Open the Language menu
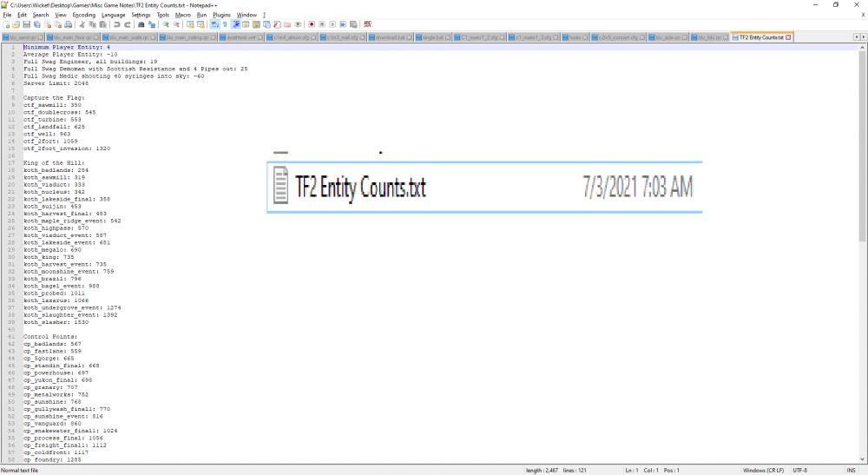 click(114, 15)
